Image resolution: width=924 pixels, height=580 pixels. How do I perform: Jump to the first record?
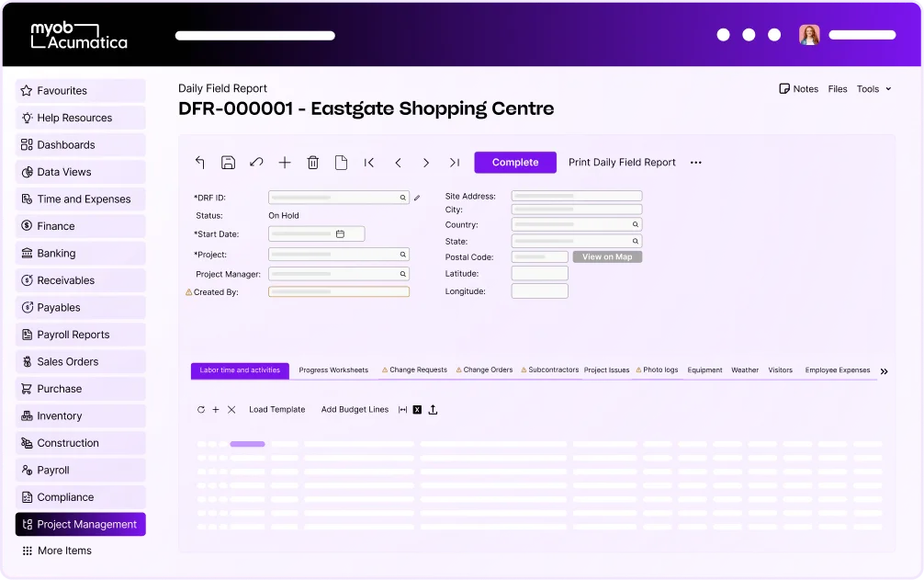click(369, 162)
